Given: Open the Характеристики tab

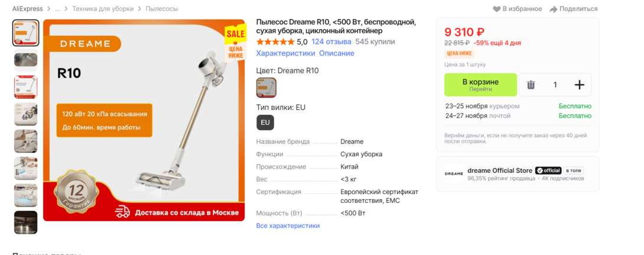Looking at the screenshot, I should point(286,53).
